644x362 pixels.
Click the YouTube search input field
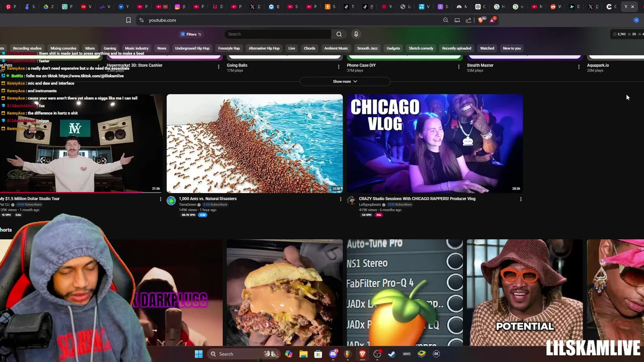278,34
